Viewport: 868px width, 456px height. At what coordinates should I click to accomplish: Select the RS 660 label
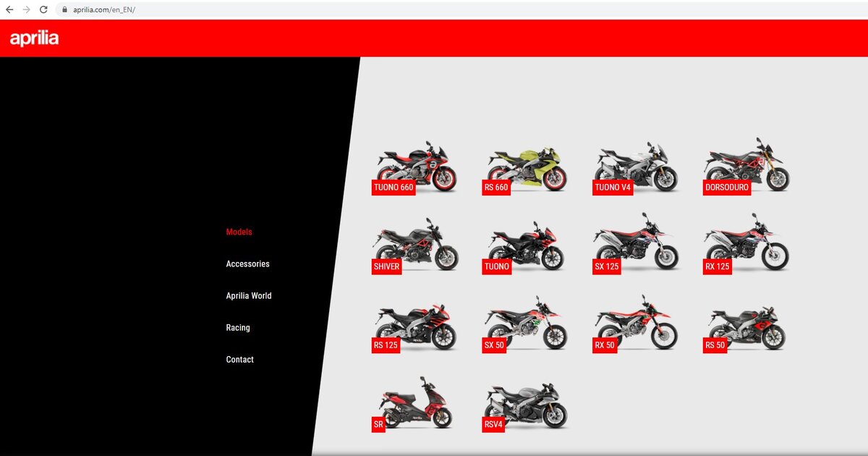[496, 187]
